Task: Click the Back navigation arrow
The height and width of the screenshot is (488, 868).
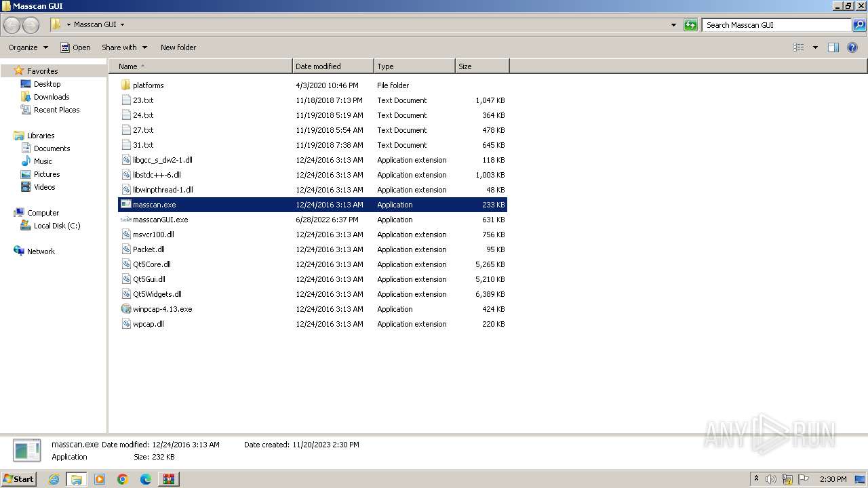Action: [x=12, y=25]
